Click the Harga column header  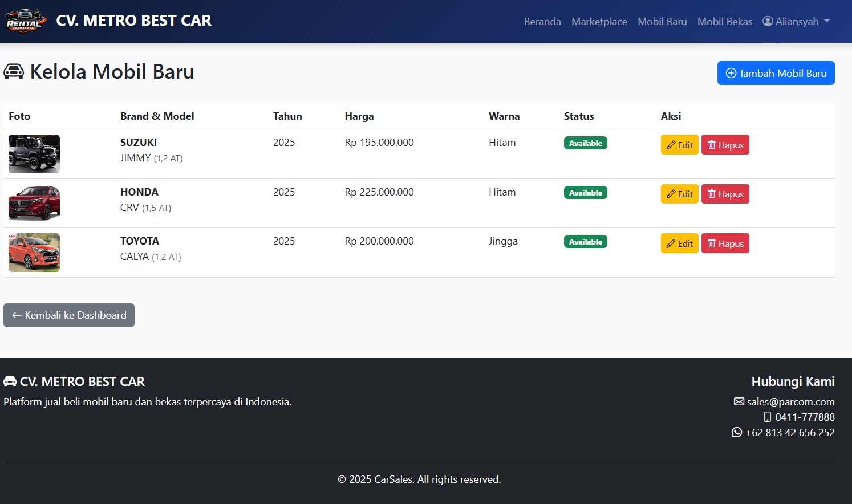tap(359, 116)
